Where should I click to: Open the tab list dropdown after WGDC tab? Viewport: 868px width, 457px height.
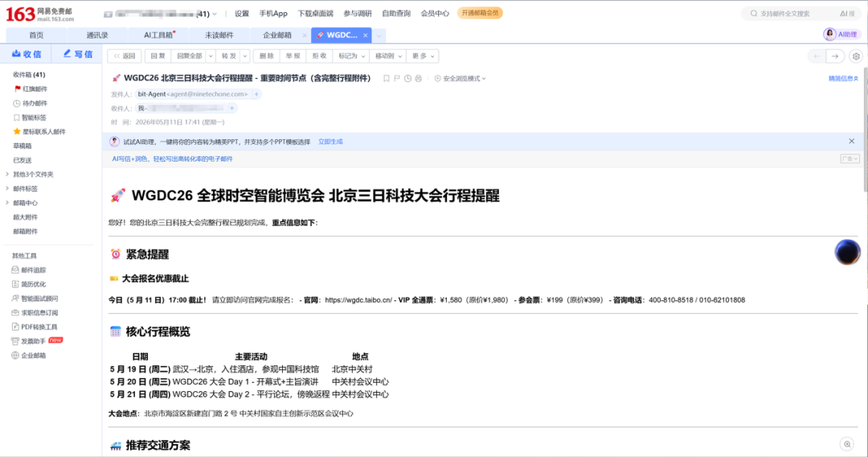point(379,35)
